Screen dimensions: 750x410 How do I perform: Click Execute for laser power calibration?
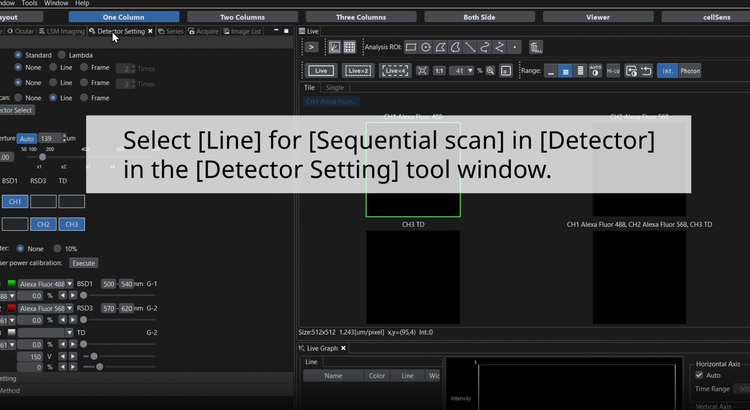[83, 262]
